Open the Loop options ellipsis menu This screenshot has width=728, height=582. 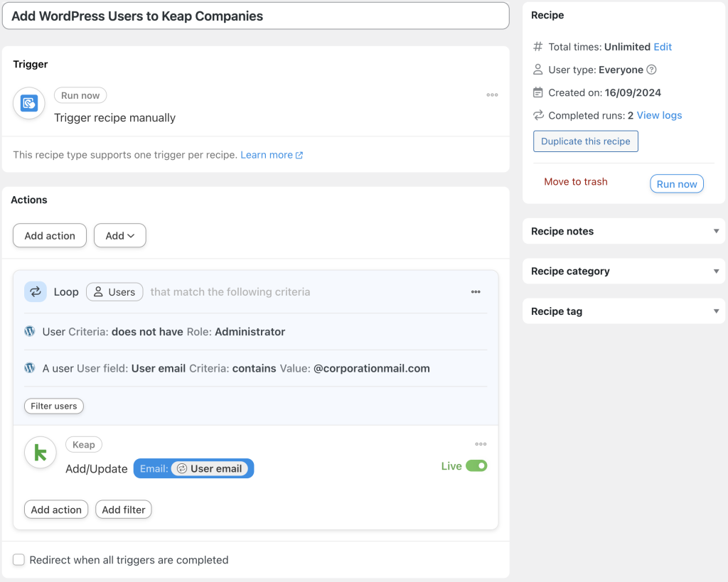point(476,291)
